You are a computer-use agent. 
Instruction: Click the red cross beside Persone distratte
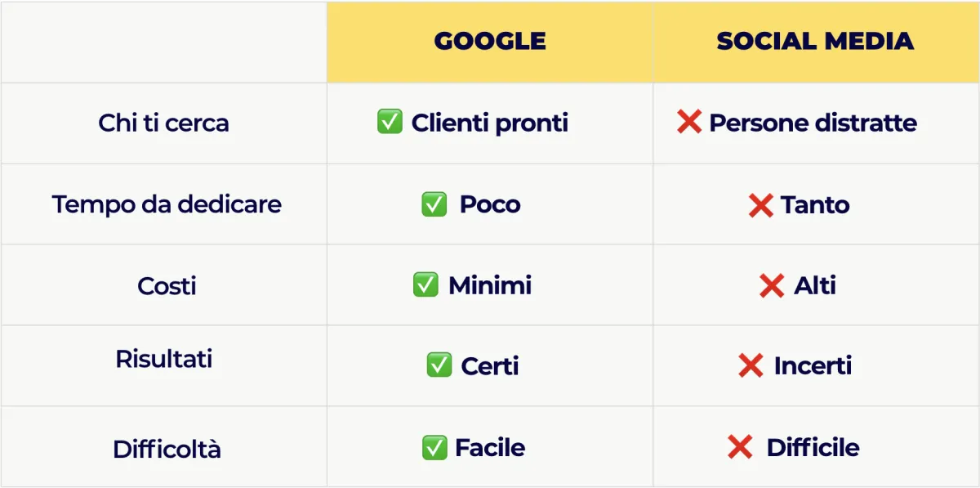(x=689, y=123)
